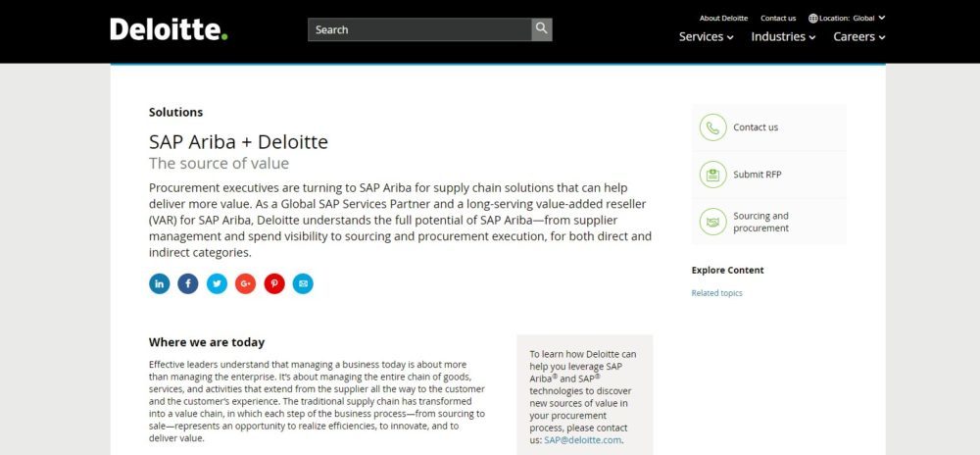Share page by email icon
The image size is (980, 455).
pos(303,283)
